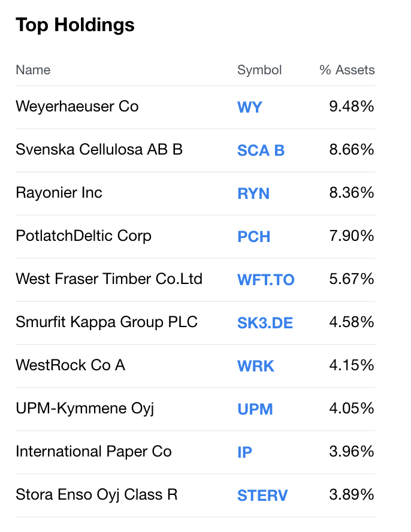Select the UPM-Kymmene Oyj company name
Viewport: 411px width, 532px height.
click(84, 409)
